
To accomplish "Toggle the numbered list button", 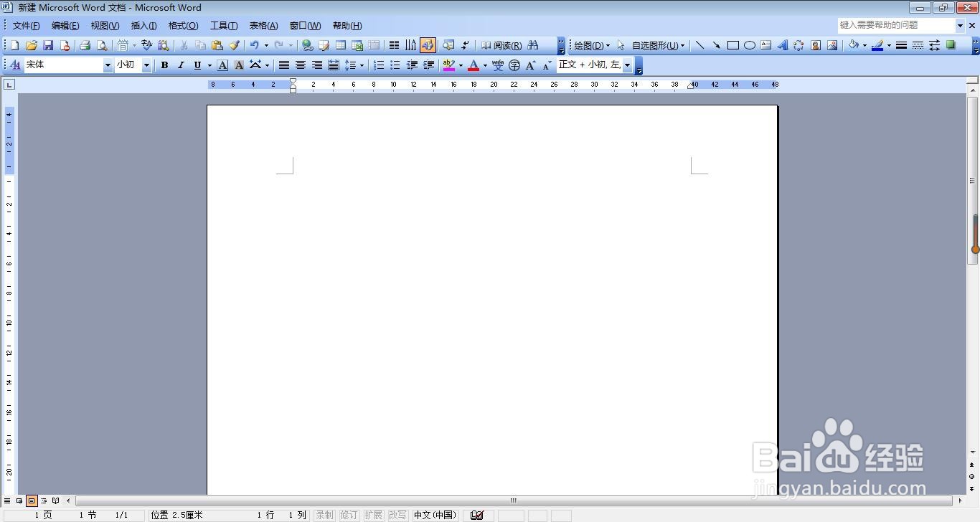I will tap(379, 65).
